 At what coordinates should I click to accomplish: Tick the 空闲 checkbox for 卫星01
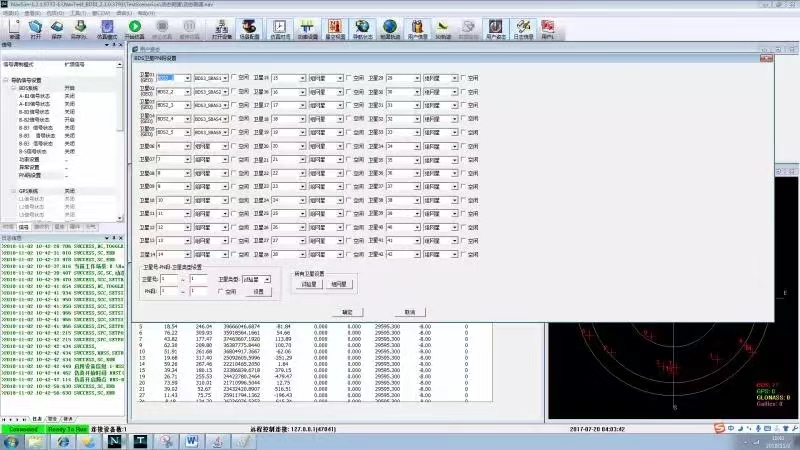coord(234,78)
